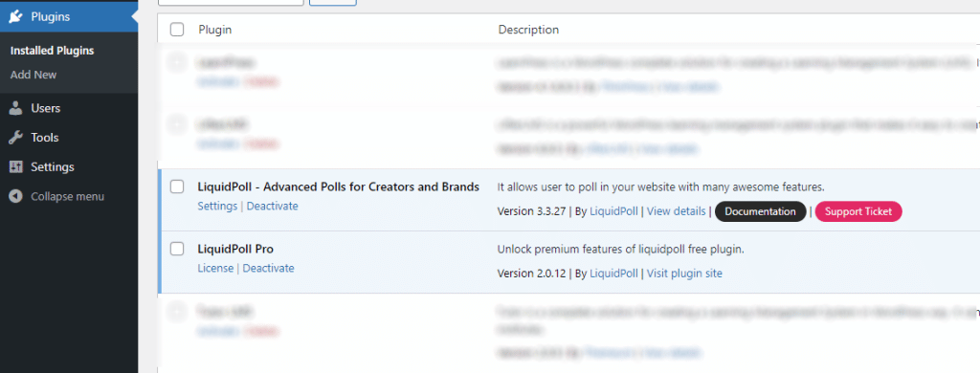
Task: Check the LiquidPoll Advanced Polls plugin checkbox
Action: (177, 186)
